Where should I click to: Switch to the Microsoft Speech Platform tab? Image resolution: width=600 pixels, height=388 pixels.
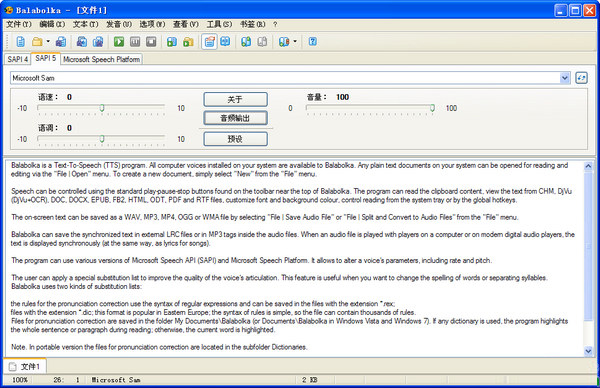pos(101,59)
